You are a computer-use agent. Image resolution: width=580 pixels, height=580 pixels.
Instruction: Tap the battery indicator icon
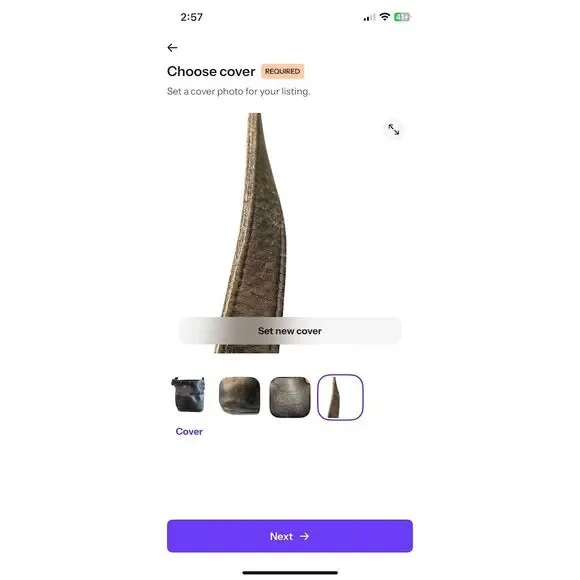402,17
